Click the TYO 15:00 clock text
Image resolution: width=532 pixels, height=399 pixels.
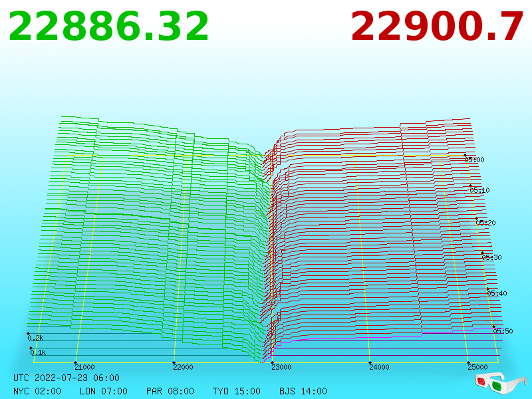click(x=237, y=391)
